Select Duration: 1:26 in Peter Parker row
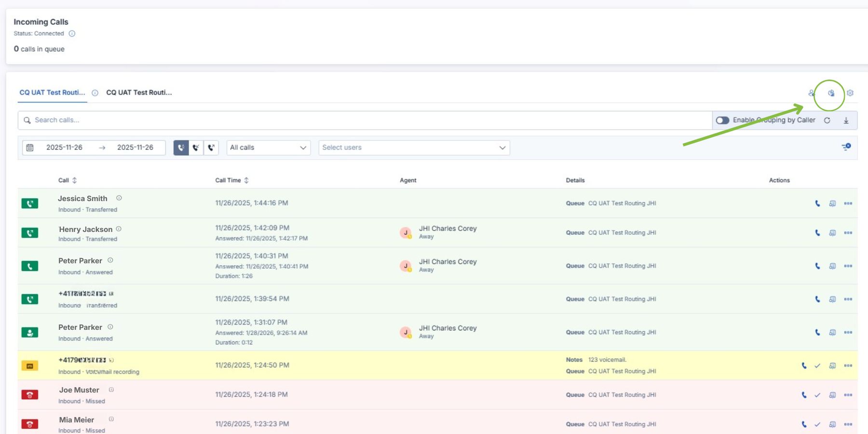 click(234, 276)
